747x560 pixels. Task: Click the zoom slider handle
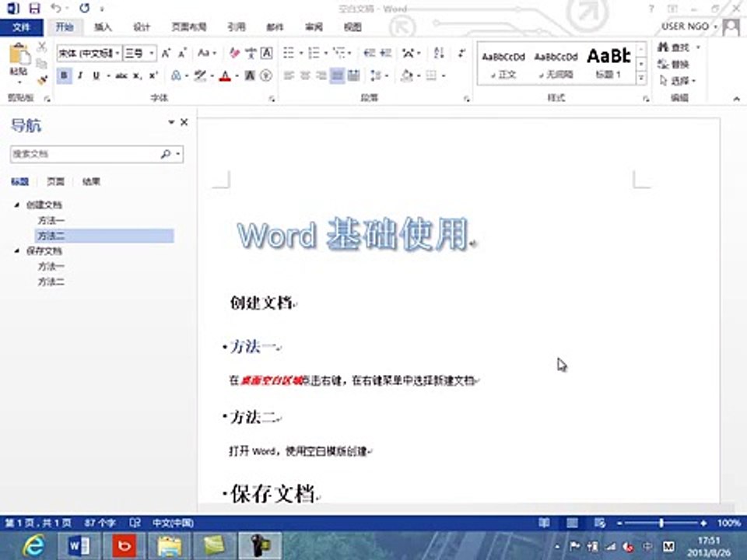661,523
